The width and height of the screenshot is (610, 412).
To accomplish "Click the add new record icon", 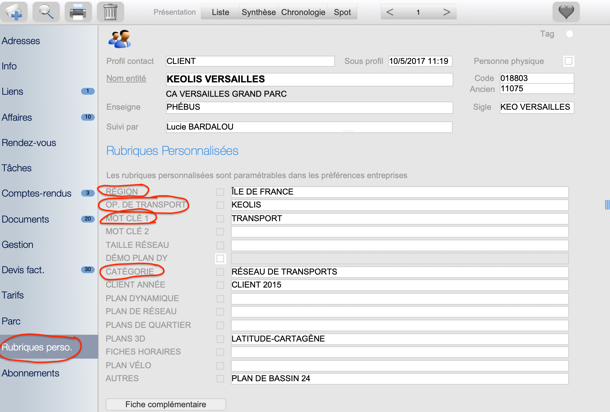I will [14, 13].
